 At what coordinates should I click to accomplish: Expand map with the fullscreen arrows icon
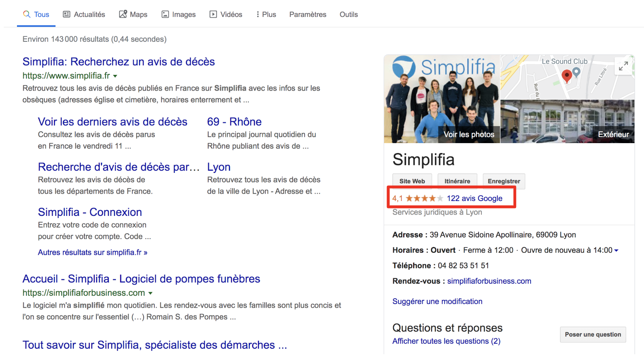pyautogui.click(x=623, y=66)
